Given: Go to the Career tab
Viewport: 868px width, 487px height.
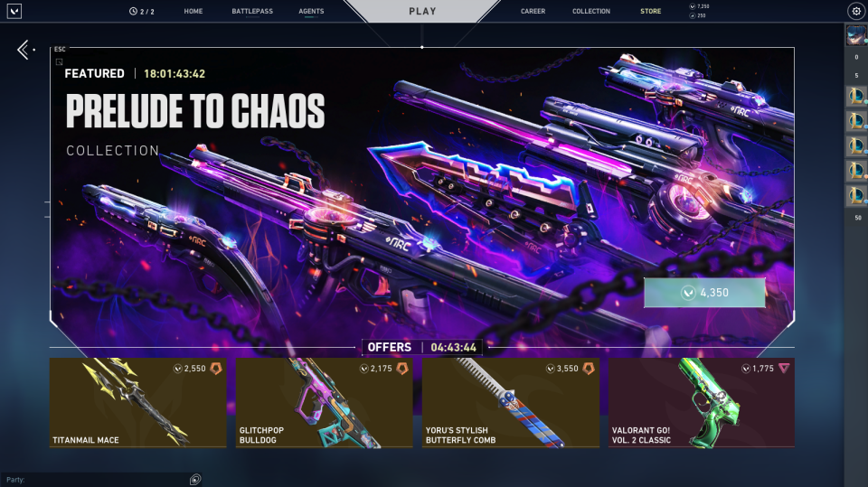Looking at the screenshot, I should 533,11.
